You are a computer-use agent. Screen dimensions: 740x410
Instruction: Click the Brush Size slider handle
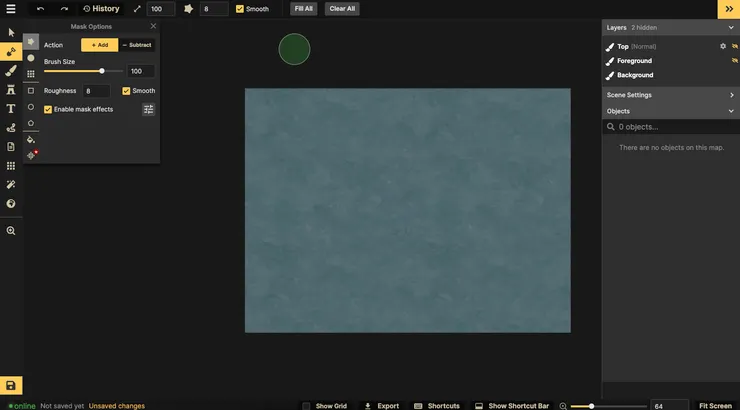pos(102,71)
